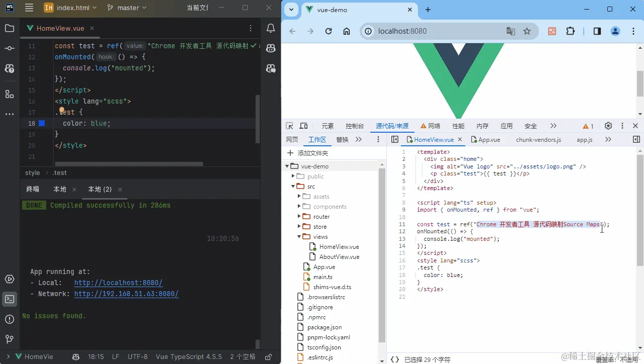This screenshot has width=644, height=364.
Task: Show more open file tabs after app.js
Action: pyautogui.click(x=608, y=139)
